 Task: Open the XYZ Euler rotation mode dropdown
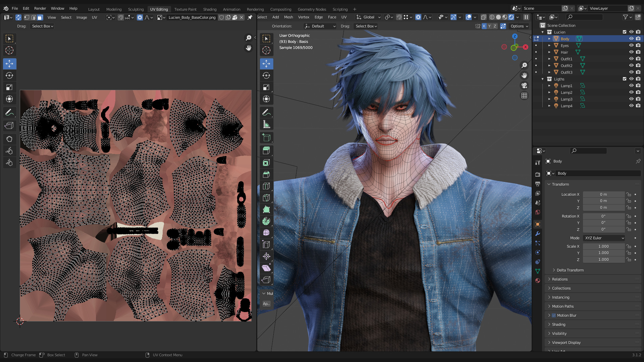point(604,238)
